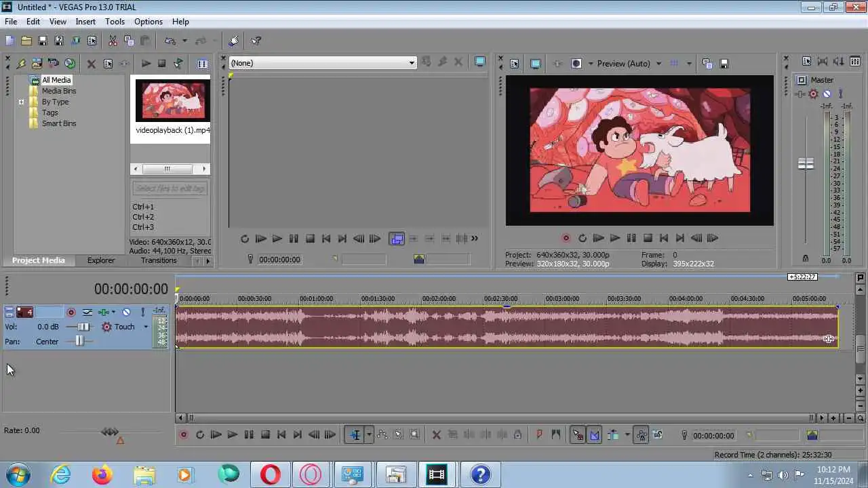Select the Smart Bins folder
The image size is (868, 488).
pyautogui.click(x=59, y=123)
